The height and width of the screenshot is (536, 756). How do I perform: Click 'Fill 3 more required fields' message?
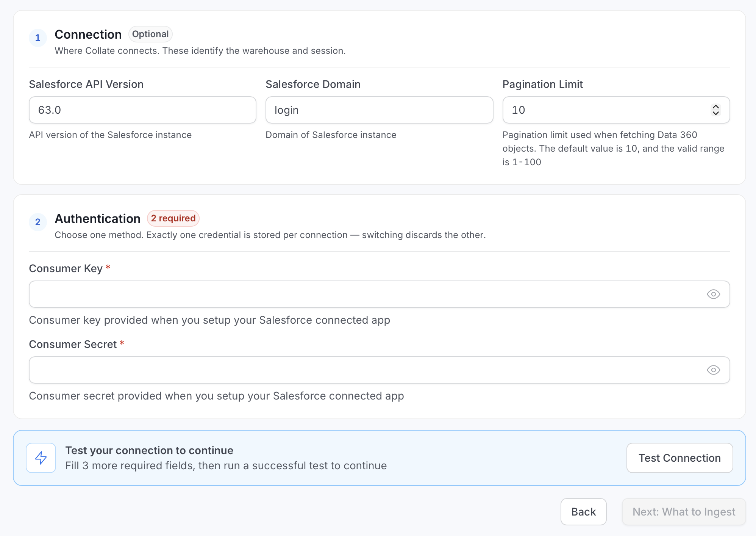pos(226,465)
